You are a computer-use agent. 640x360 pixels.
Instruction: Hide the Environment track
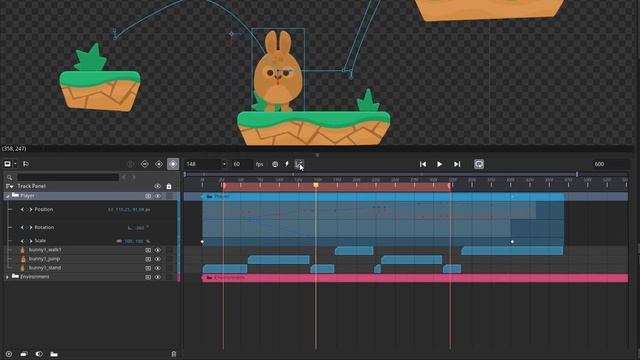point(158,277)
